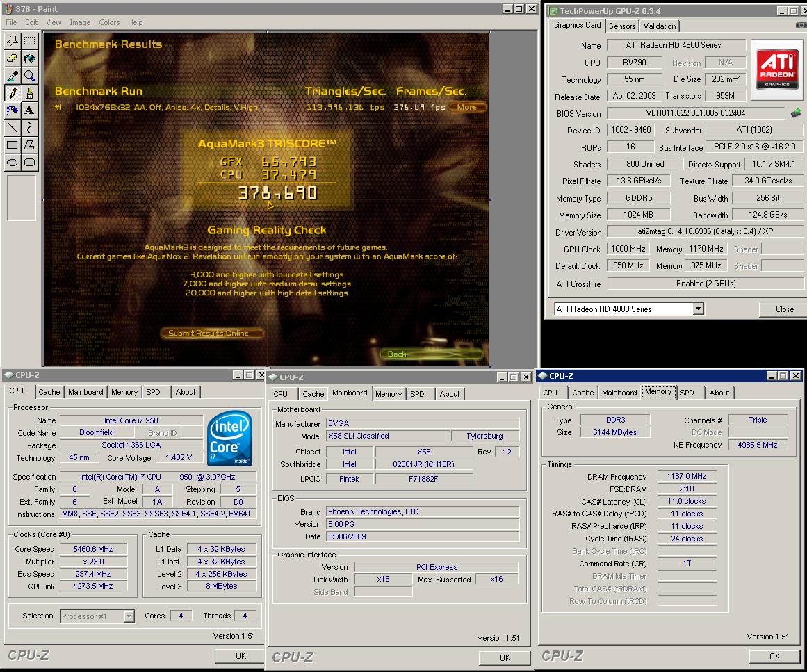Open the View menu in Paint

54,22
